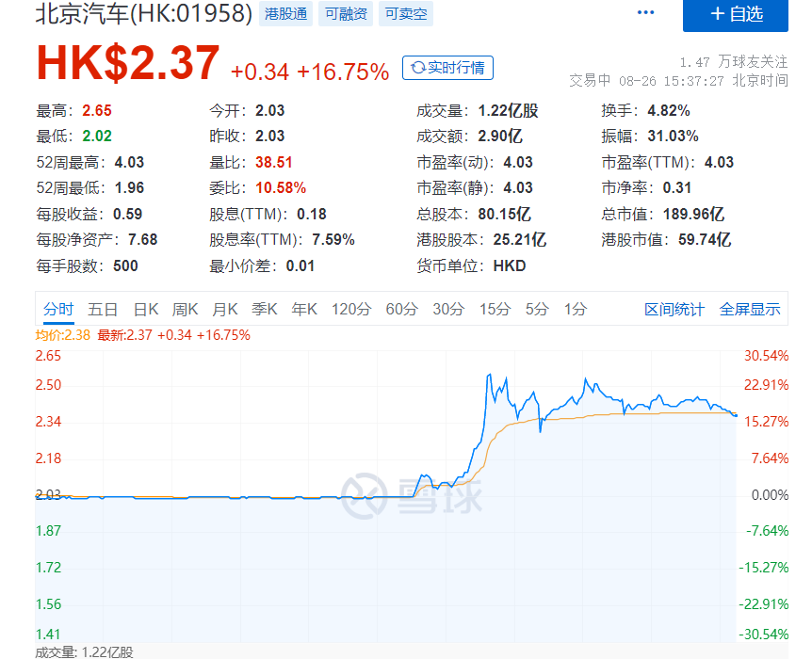Click the trading time 08-26 15:37:27
The width and height of the screenshot is (812, 659).
671,81
